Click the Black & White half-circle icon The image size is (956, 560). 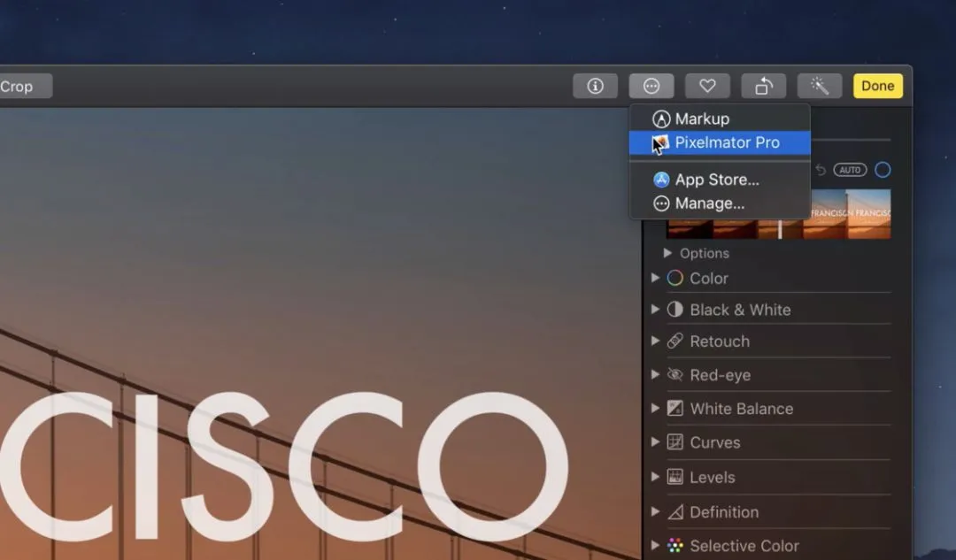coord(675,310)
